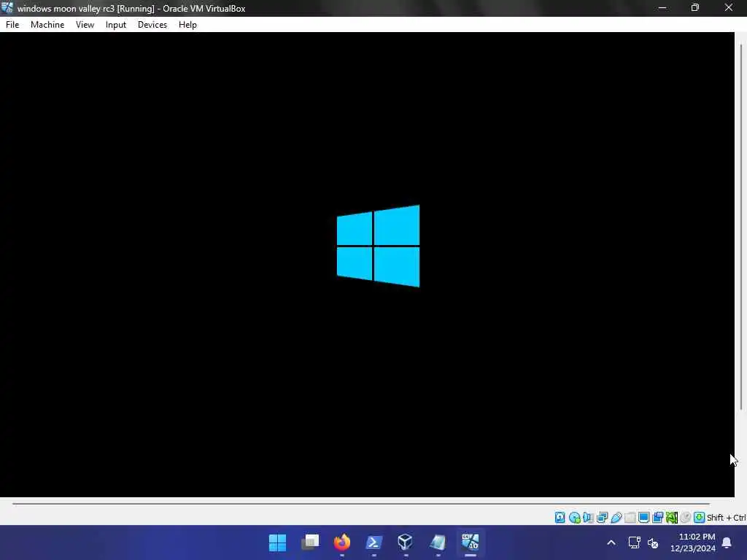Expand the hidden system tray icons chevron
Image resolution: width=747 pixels, height=560 pixels.
point(611,542)
